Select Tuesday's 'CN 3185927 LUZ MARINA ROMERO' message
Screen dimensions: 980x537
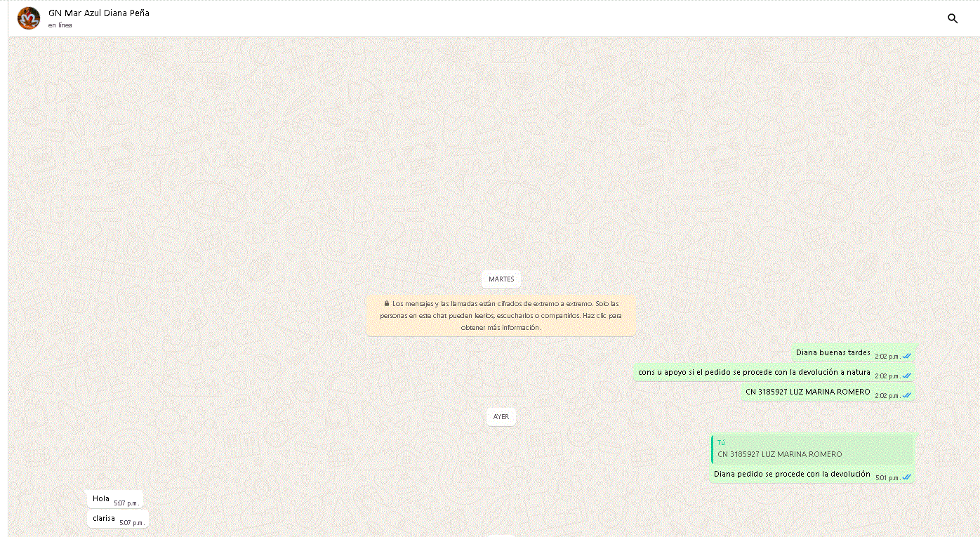[807, 392]
